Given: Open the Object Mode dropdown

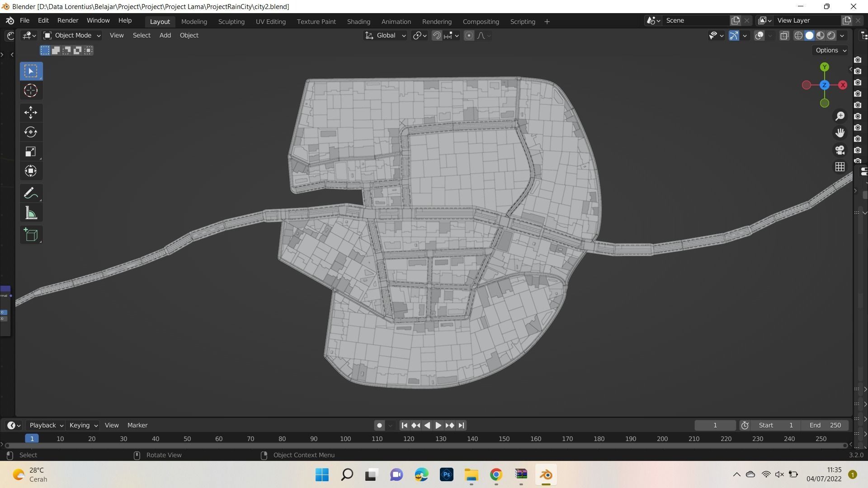Looking at the screenshot, I should (x=72, y=35).
